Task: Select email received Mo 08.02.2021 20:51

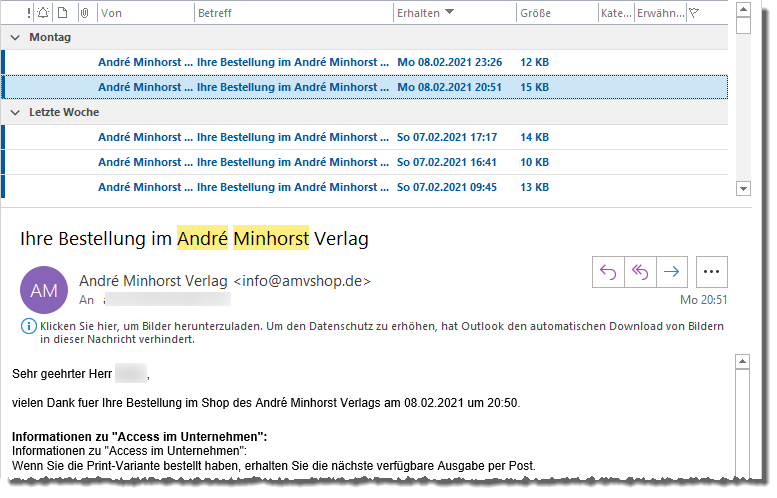Action: [365, 87]
